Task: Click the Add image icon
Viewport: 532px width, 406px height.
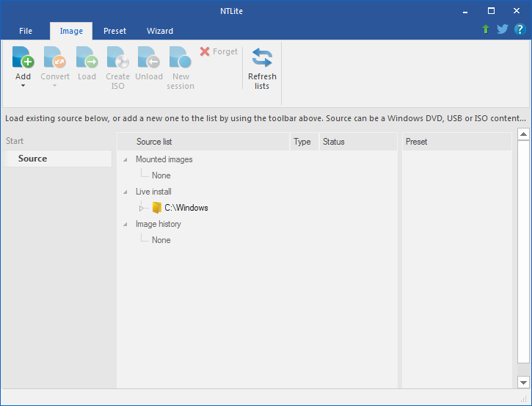Action: [x=23, y=57]
